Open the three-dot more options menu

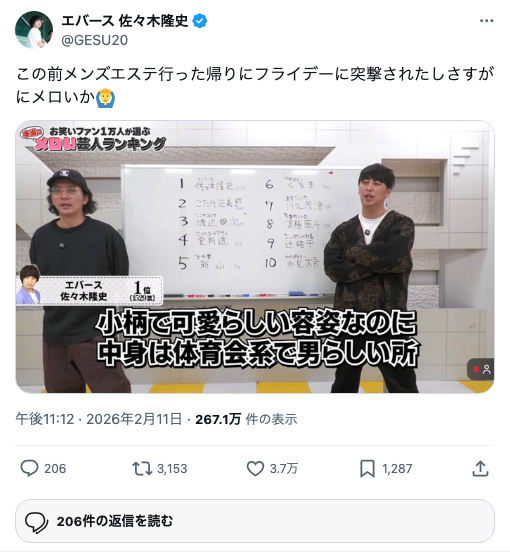(486, 21)
